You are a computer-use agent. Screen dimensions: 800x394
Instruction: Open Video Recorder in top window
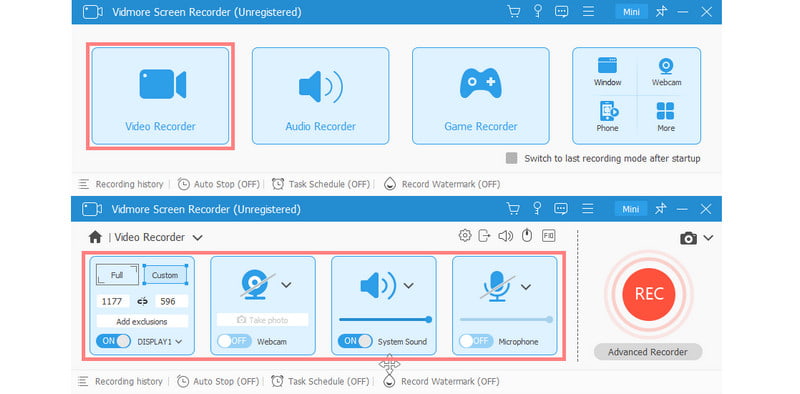click(x=160, y=96)
